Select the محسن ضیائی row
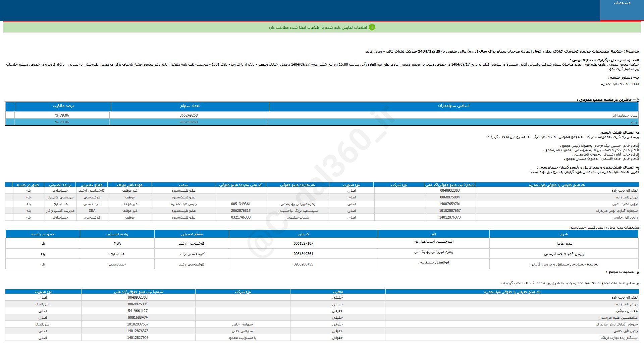Screen dimensions: 644x362 [x=627, y=311]
